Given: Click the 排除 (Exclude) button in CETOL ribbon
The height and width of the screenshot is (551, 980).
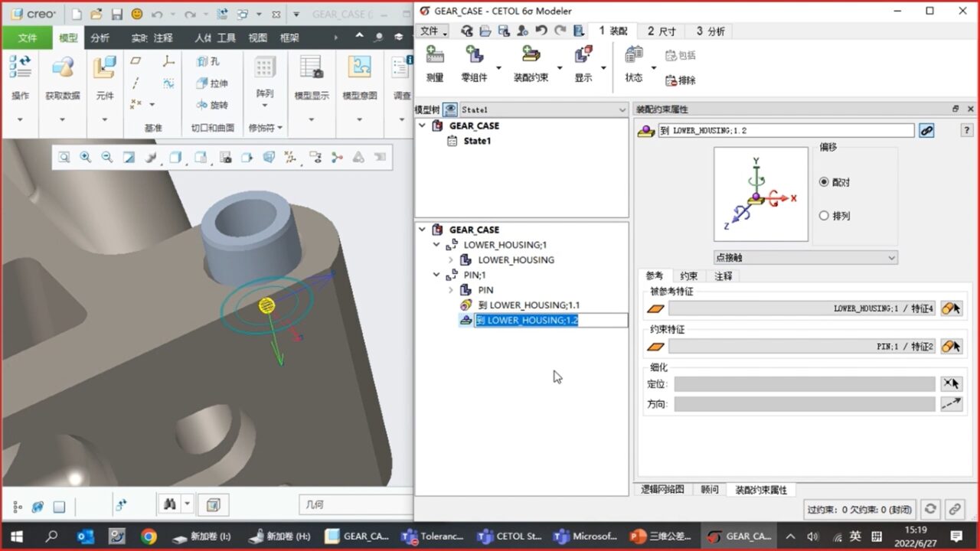Looking at the screenshot, I should (x=680, y=80).
